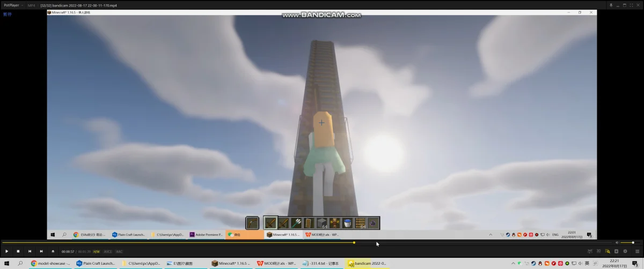Select the first sword hotbar slot
This screenshot has height=269, width=644.
pyautogui.click(x=271, y=222)
